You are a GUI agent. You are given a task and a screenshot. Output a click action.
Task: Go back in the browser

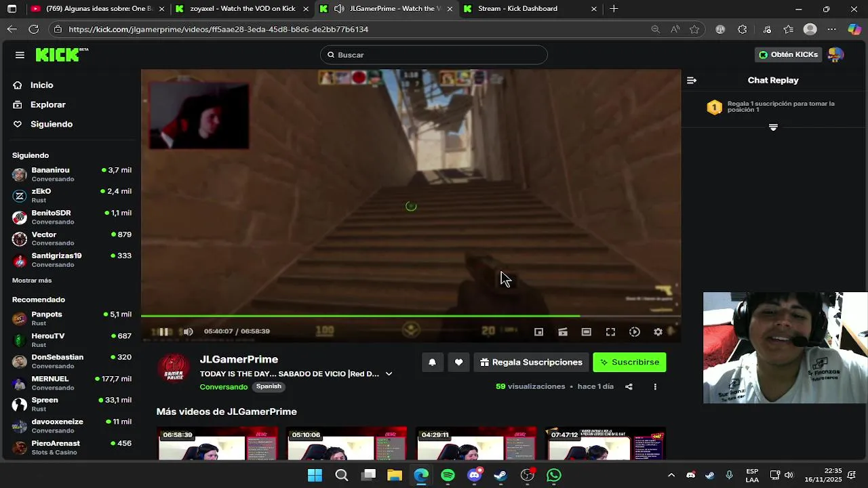pyautogui.click(x=12, y=29)
